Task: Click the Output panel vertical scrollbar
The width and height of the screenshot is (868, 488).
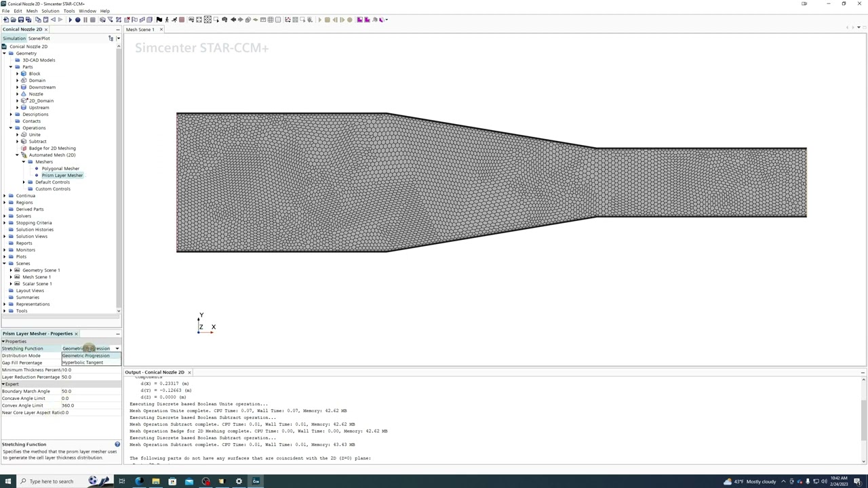Action: [863, 420]
